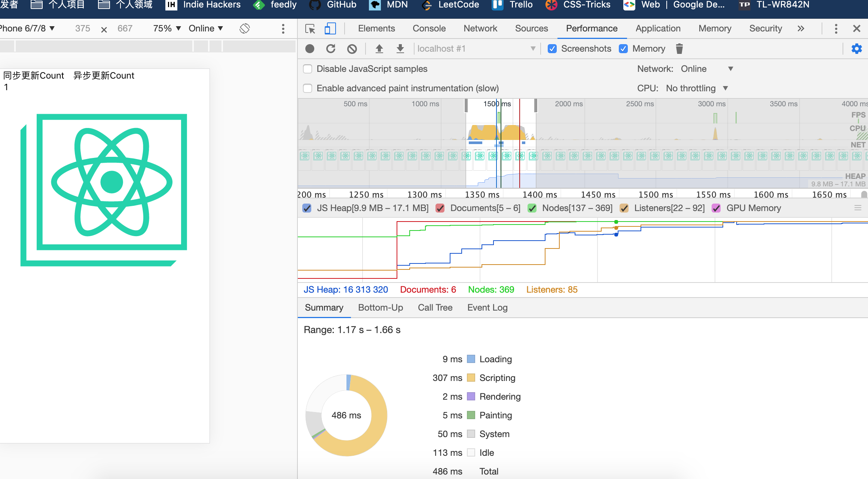Screen dimensions: 868x479
Task: Open the CPU throttling dropdown
Action: click(x=697, y=88)
